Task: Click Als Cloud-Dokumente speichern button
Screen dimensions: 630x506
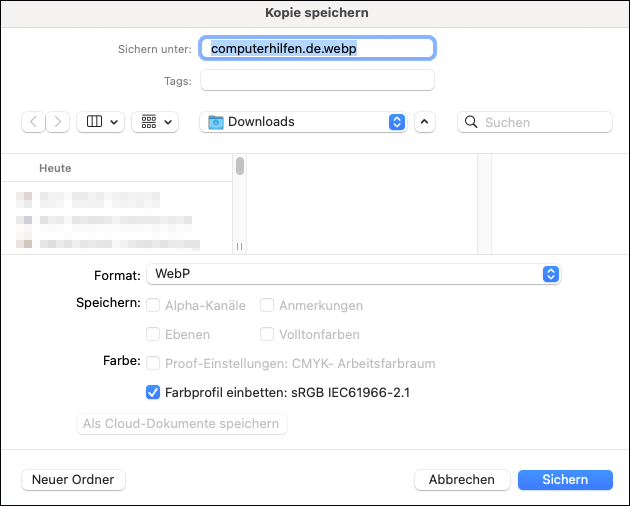Action: pos(182,424)
